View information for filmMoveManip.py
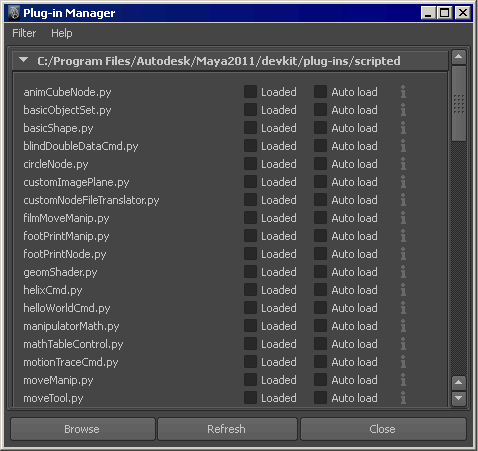478x451 pixels. point(403,218)
